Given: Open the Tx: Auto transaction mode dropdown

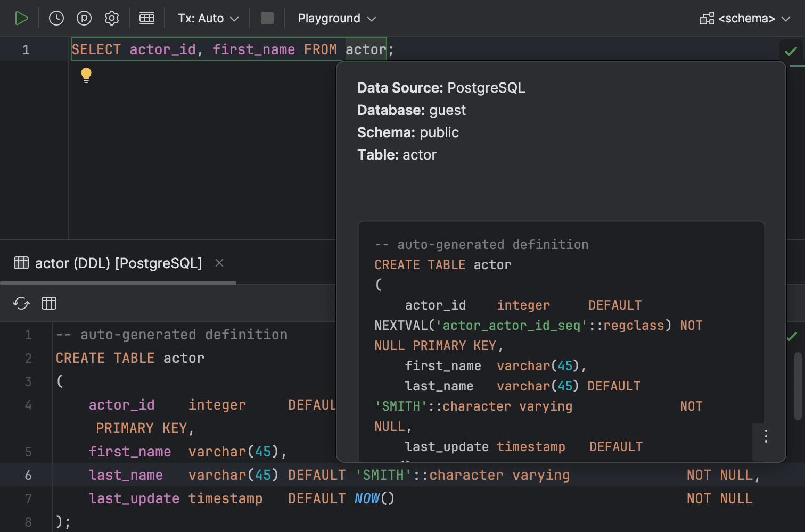Looking at the screenshot, I should (x=208, y=18).
